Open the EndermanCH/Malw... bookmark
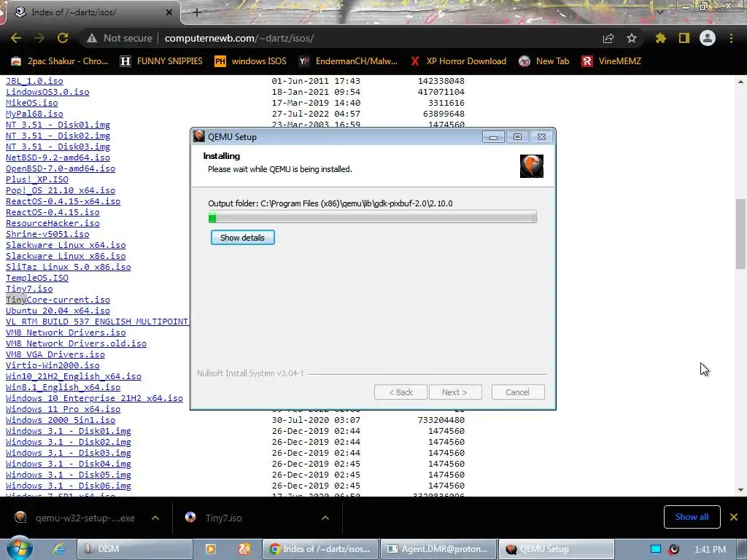This screenshot has height=560, width=747. [x=348, y=61]
